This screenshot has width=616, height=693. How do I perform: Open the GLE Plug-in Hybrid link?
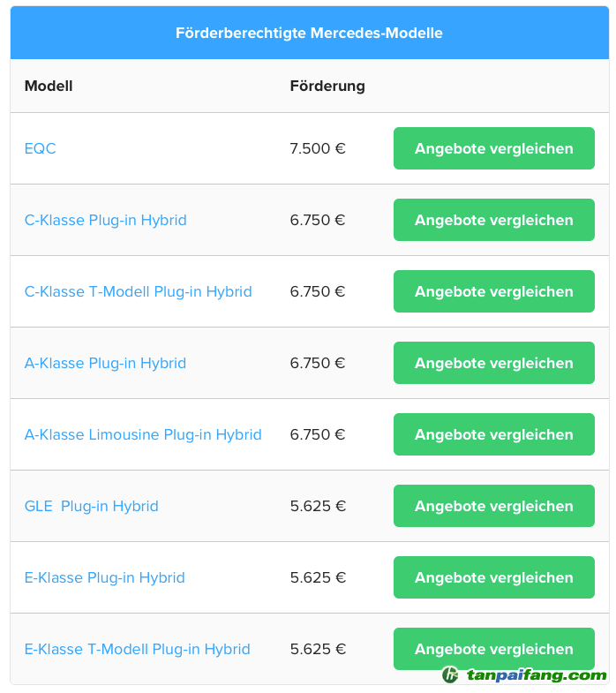92,507
